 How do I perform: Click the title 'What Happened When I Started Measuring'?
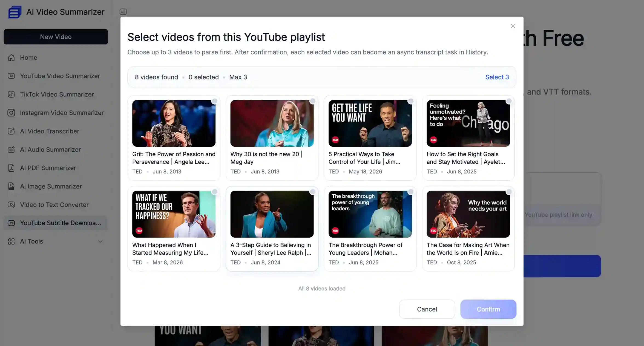[x=170, y=249]
